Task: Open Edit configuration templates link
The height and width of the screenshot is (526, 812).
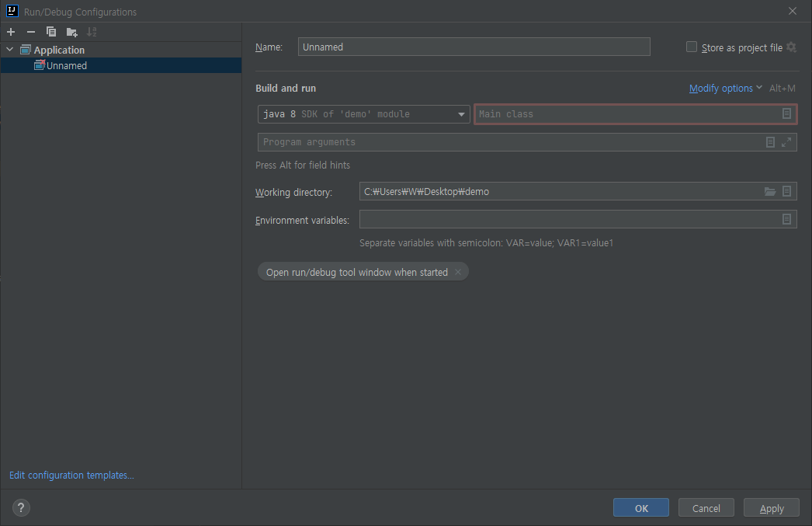Action: [x=71, y=475]
